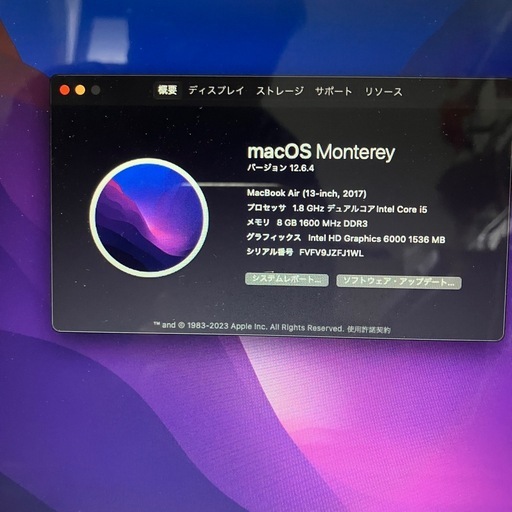Image resolution: width=512 pixels, height=512 pixels.
Task: Close the About This Mac window
Action: pyautogui.click(x=65, y=90)
